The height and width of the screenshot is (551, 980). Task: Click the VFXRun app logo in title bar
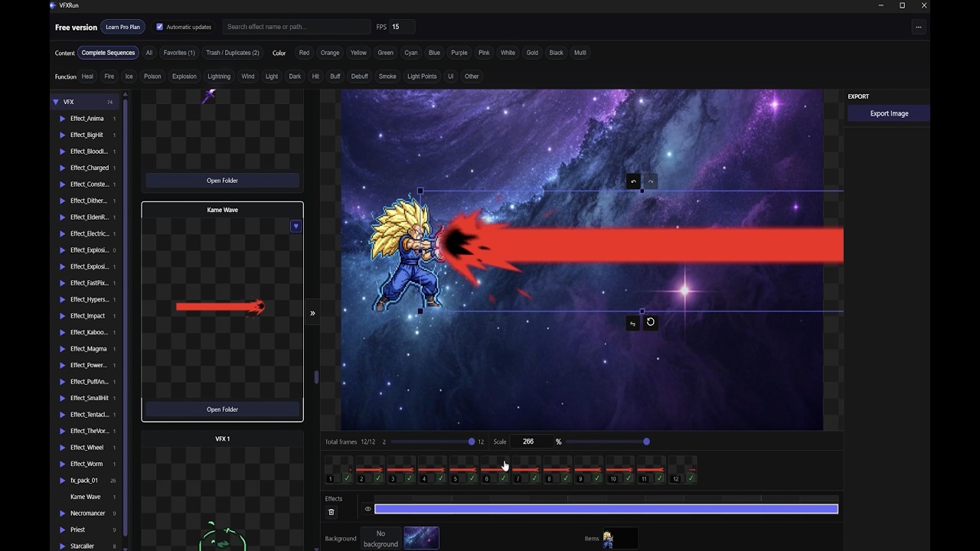point(53,5)
